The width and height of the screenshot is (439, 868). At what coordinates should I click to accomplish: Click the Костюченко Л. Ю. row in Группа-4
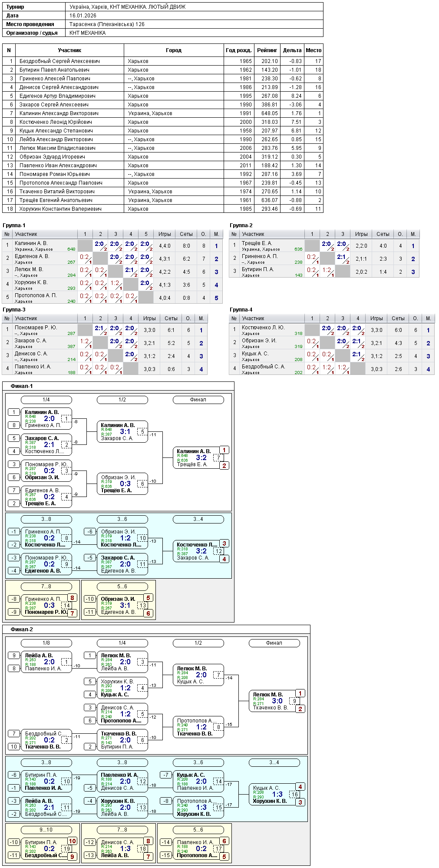(x=332, y=330)
